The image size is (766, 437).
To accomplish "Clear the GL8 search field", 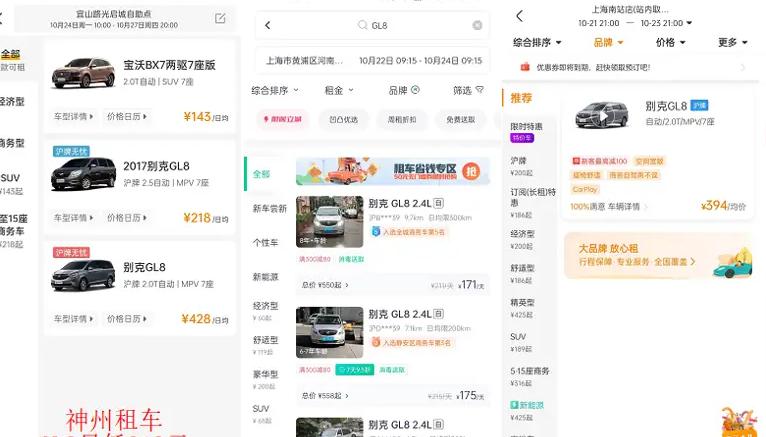I will tap(477, 25).
